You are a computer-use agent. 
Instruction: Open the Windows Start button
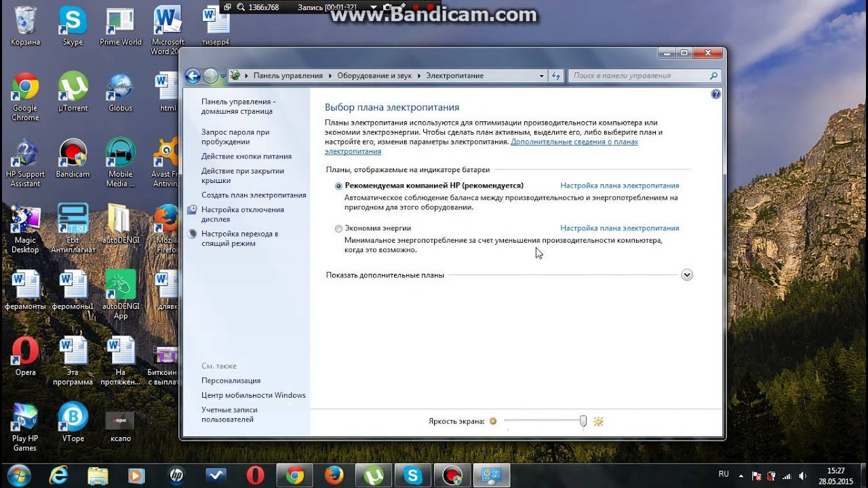[20, 475]
